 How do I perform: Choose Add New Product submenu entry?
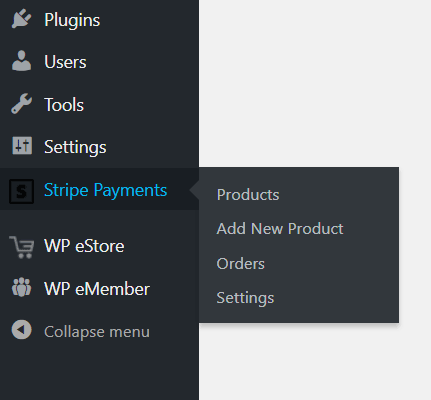tap(280, 229)
